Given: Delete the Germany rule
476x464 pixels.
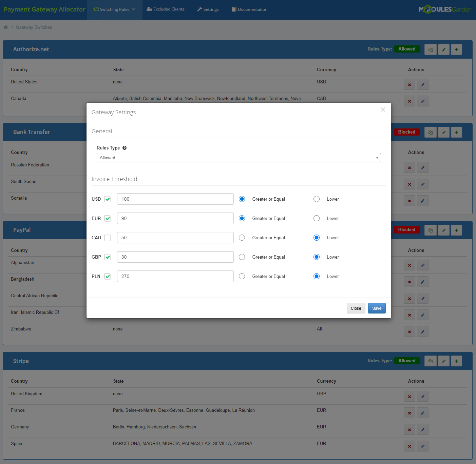Looking at the screenshot, I should click(410, 429).
